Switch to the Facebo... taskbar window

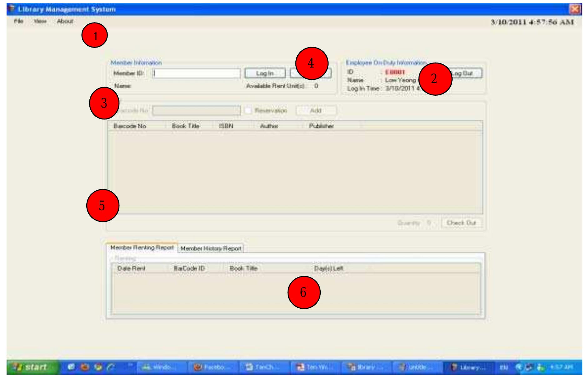tap(212, 367)
